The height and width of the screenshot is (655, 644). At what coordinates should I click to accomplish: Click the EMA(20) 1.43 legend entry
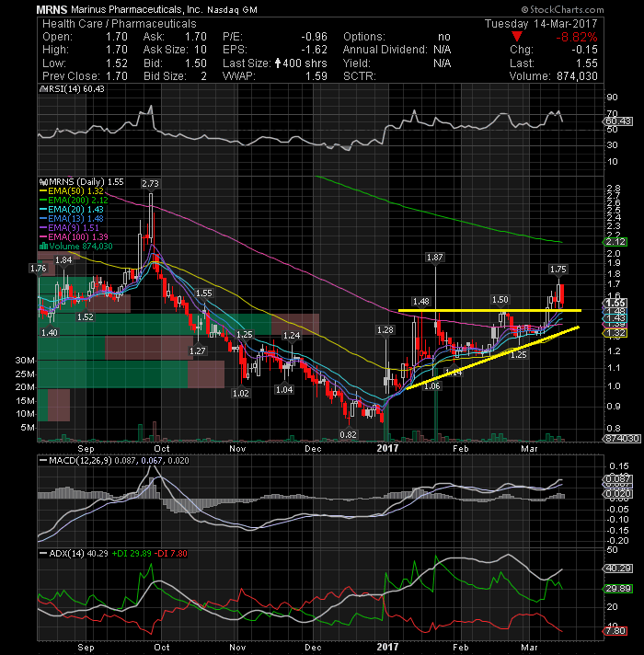point(72,209)
